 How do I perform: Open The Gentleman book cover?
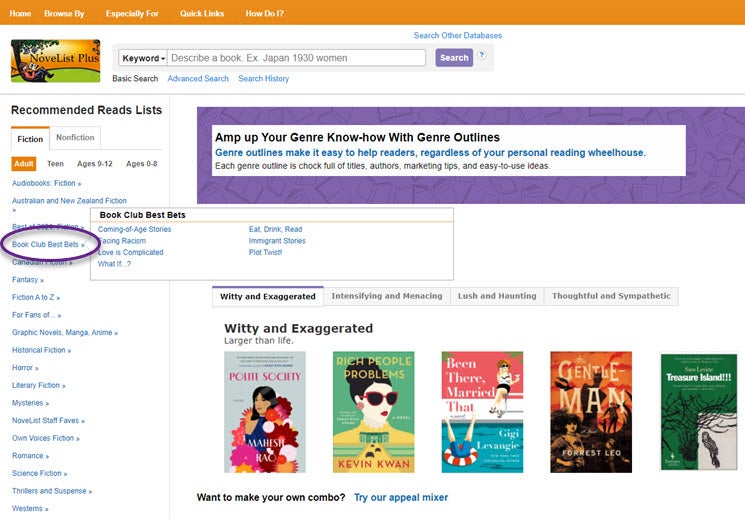591,412
